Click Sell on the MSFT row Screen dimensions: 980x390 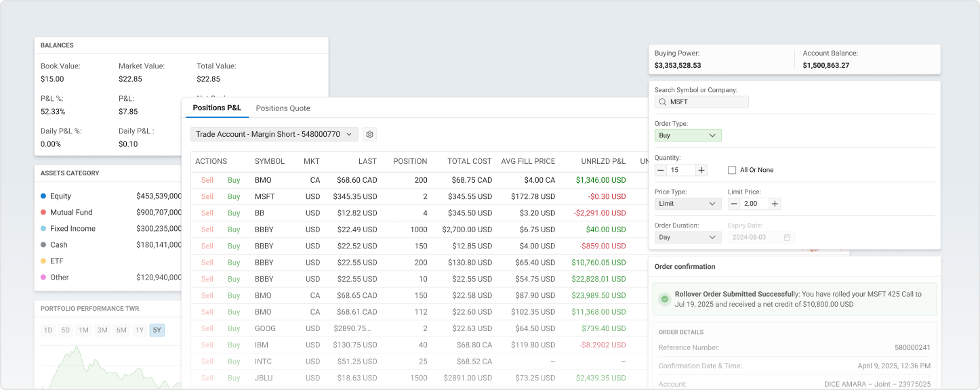coord(207,196)
